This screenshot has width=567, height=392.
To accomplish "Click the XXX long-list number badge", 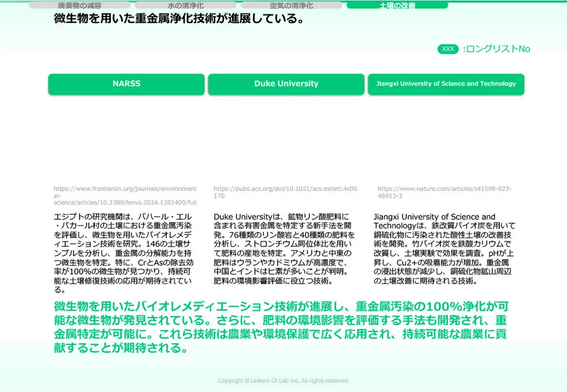I will click(x=447, y=49).
